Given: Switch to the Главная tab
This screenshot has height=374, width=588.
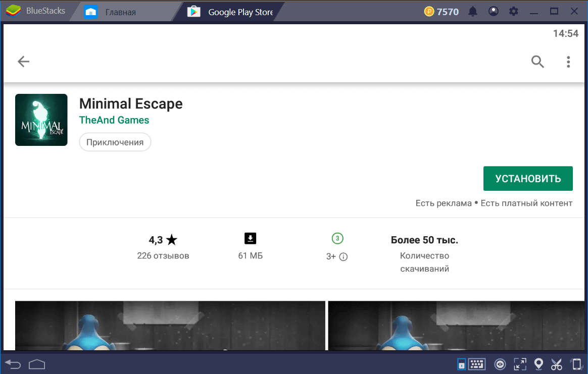Looking at the screenshot, I should [x=120, y=12].
